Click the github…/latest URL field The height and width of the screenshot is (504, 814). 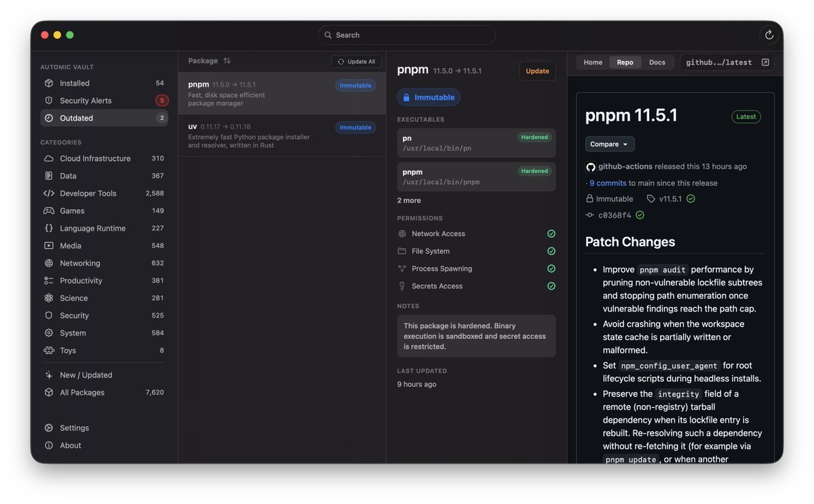[x=727, y=62]
